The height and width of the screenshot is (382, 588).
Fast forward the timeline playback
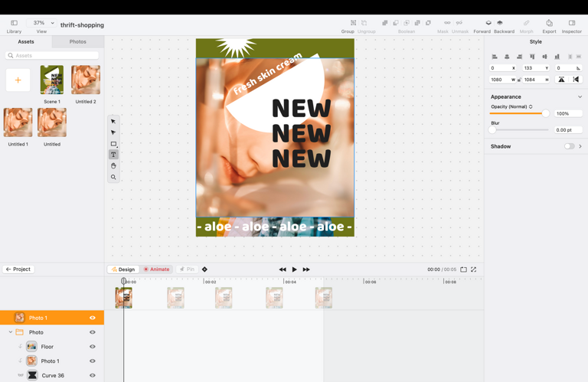coord(306,269)
